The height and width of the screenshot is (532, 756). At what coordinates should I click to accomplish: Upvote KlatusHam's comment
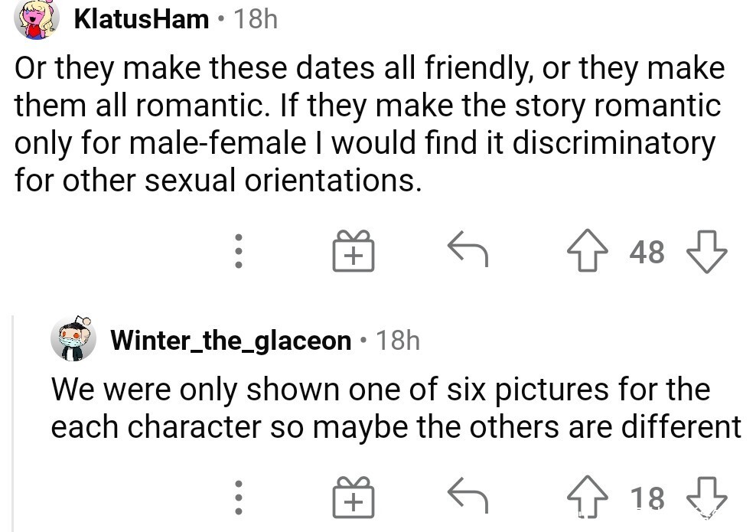587,250
